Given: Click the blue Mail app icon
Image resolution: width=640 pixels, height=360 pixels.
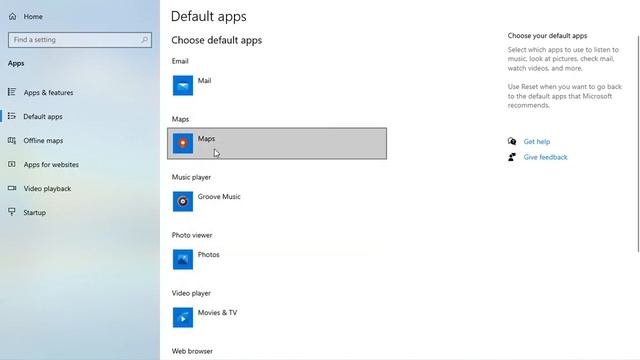Looking at the screenshot, I should (x=183, y=85).
